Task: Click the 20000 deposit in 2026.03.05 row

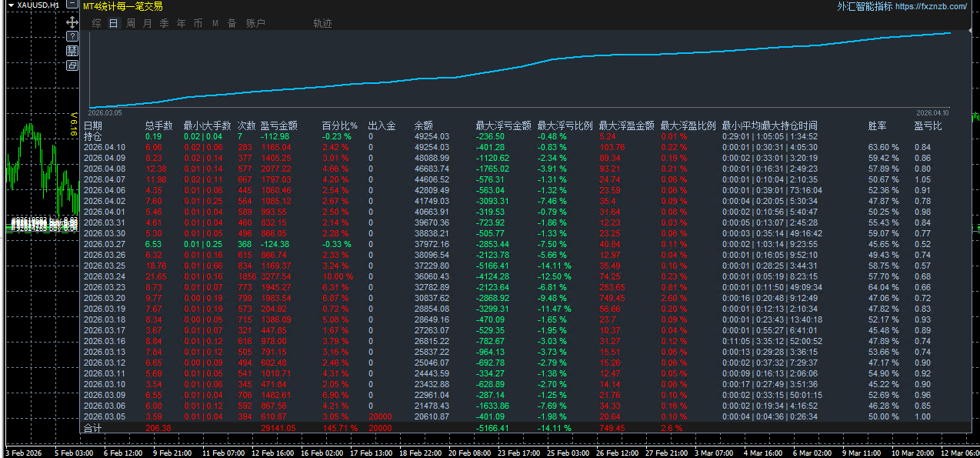Action: coord(380,416)
